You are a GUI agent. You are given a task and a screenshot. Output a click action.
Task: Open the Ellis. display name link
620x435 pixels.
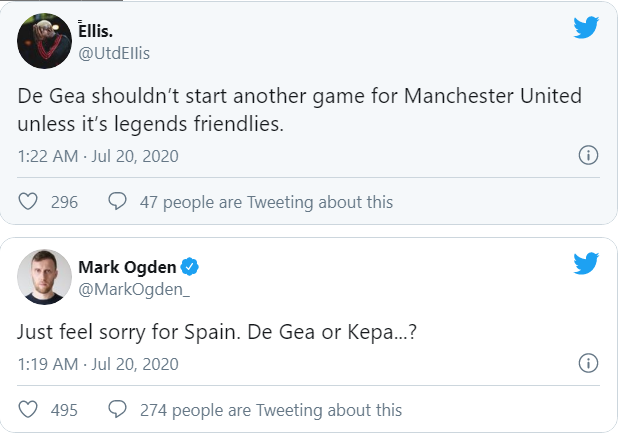click(101, 31)
